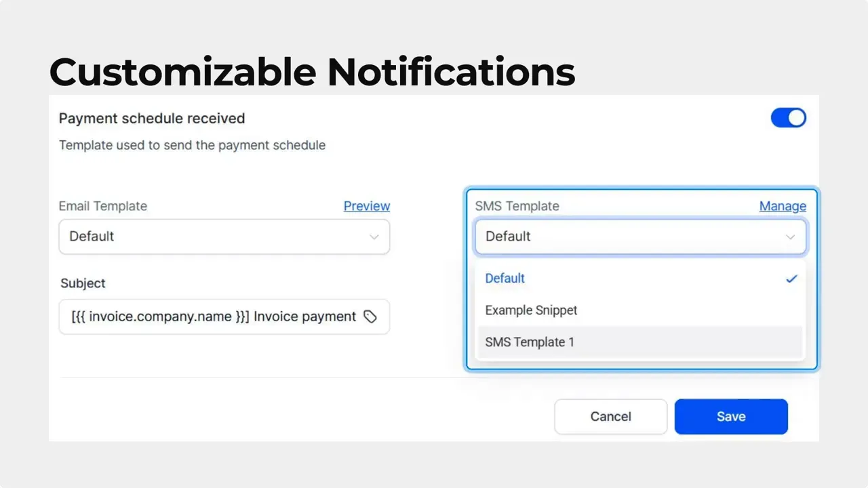
Task: Open the Manage link
Action: [783, 205]
